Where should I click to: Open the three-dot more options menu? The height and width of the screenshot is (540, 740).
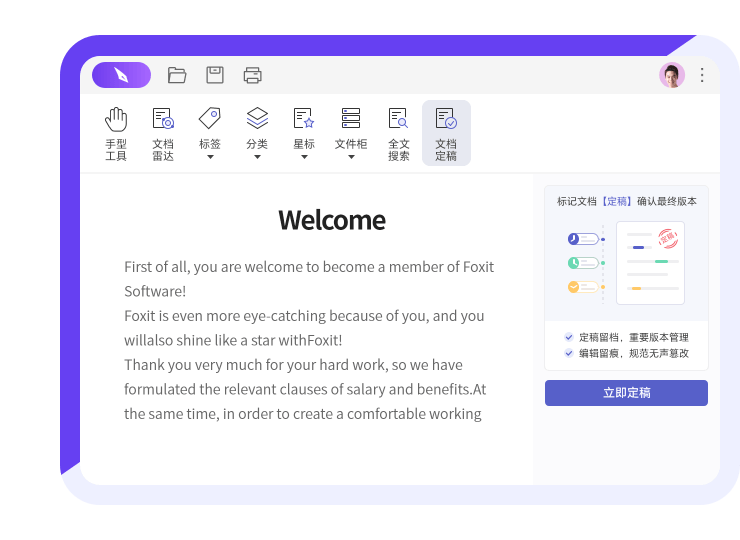coord(702,75)
